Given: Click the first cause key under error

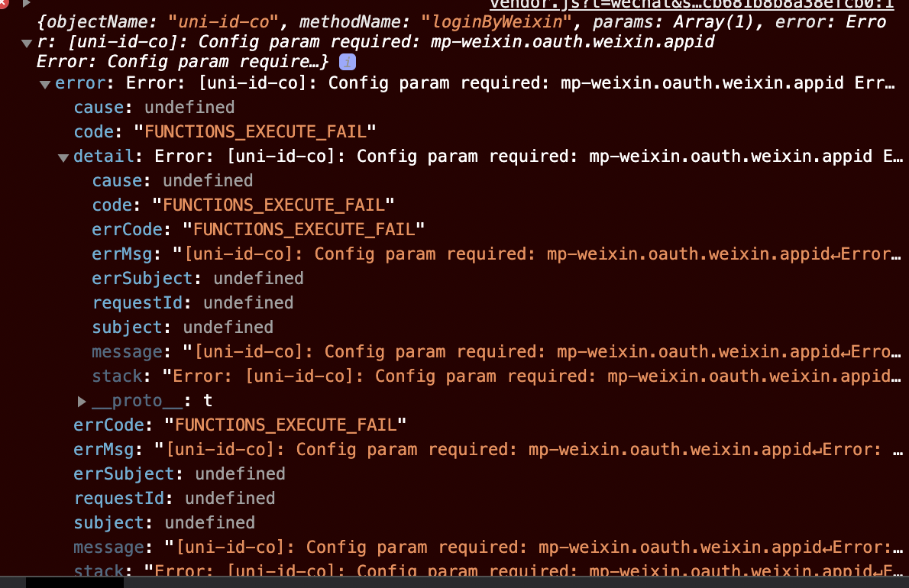Looking at the screenshot, I should point(99,107).
